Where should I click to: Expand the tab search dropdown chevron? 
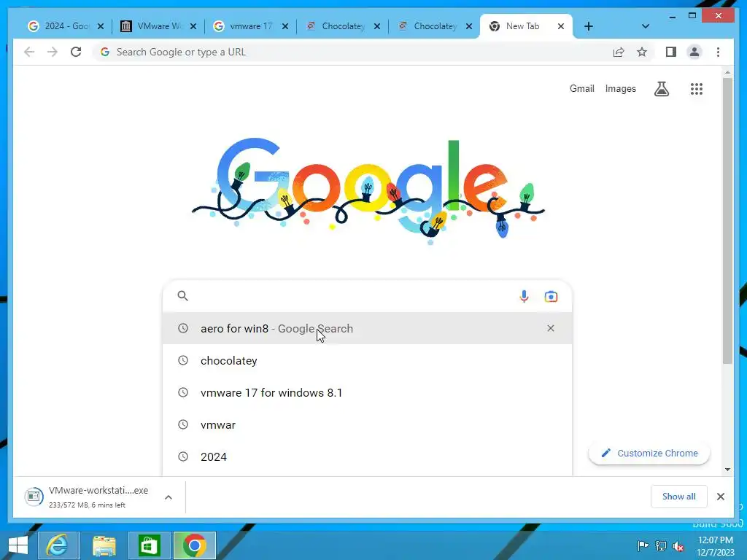tap(645, 26)
